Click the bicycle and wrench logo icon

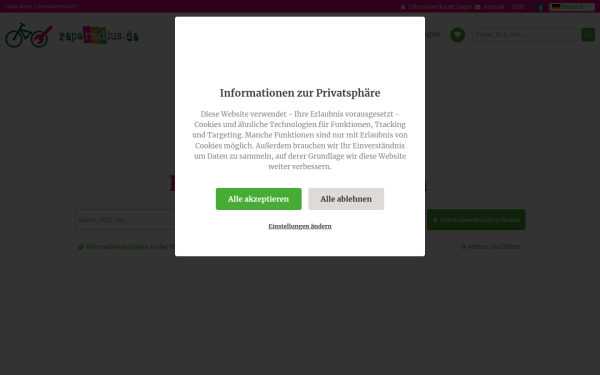tap(29, 35)
